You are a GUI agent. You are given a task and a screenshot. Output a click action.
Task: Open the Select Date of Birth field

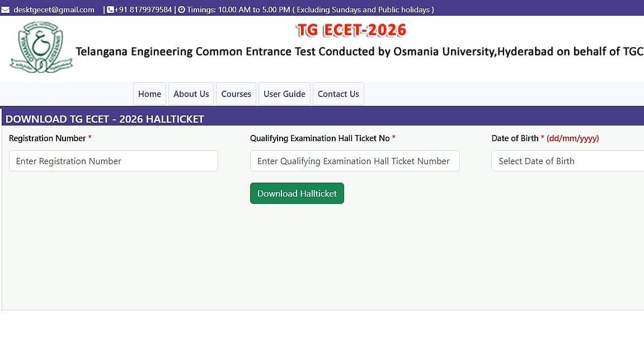[567, 161]
